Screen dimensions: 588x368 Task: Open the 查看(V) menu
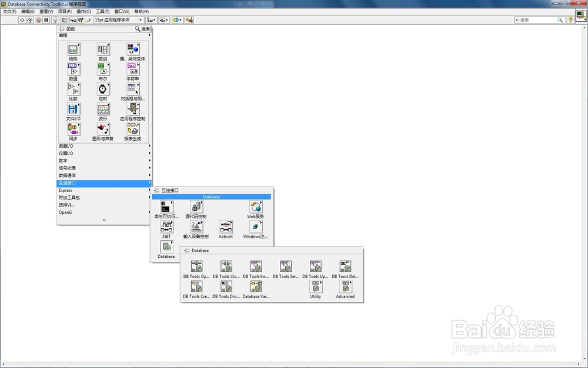46,11
